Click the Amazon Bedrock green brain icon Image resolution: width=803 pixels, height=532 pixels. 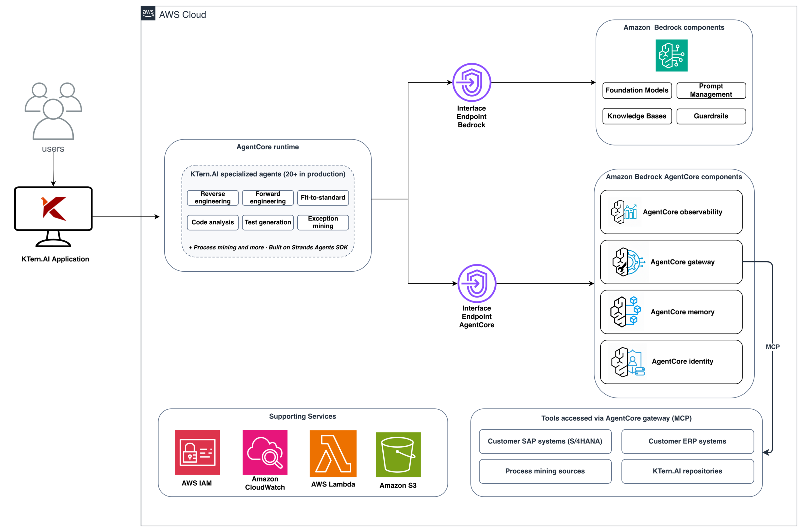click(671, 55)
